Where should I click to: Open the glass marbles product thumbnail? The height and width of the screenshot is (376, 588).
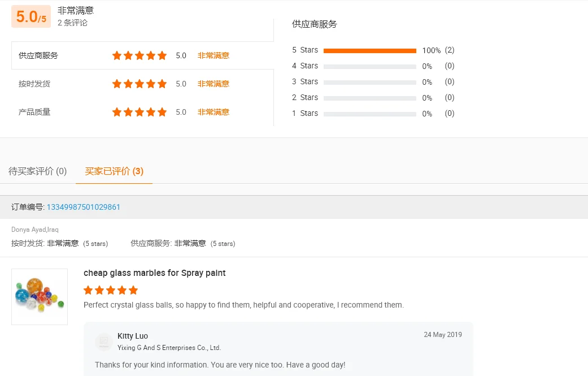click(x=40, y=296)
